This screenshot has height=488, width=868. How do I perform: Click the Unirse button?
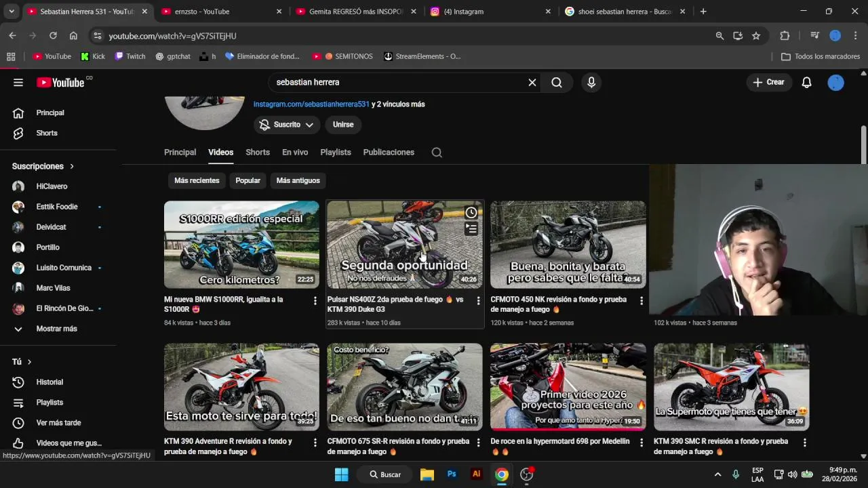click(x=343, y=125)
